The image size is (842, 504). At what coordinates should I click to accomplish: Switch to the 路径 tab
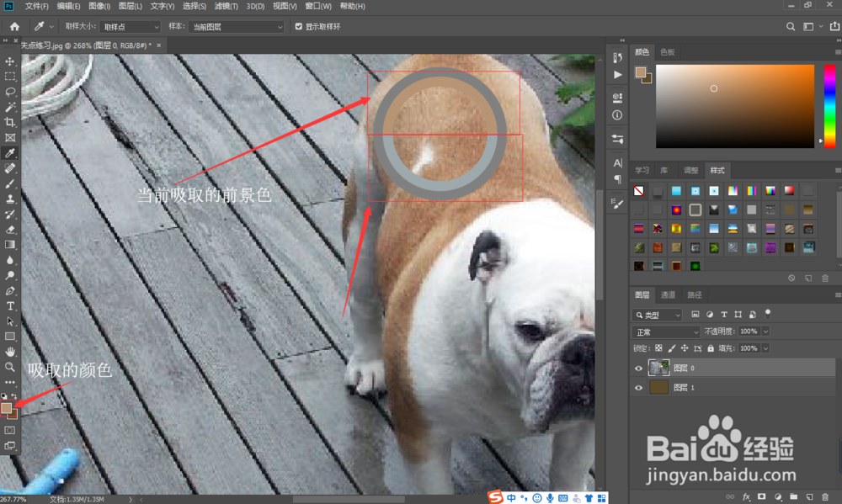[x=695, y=294]
